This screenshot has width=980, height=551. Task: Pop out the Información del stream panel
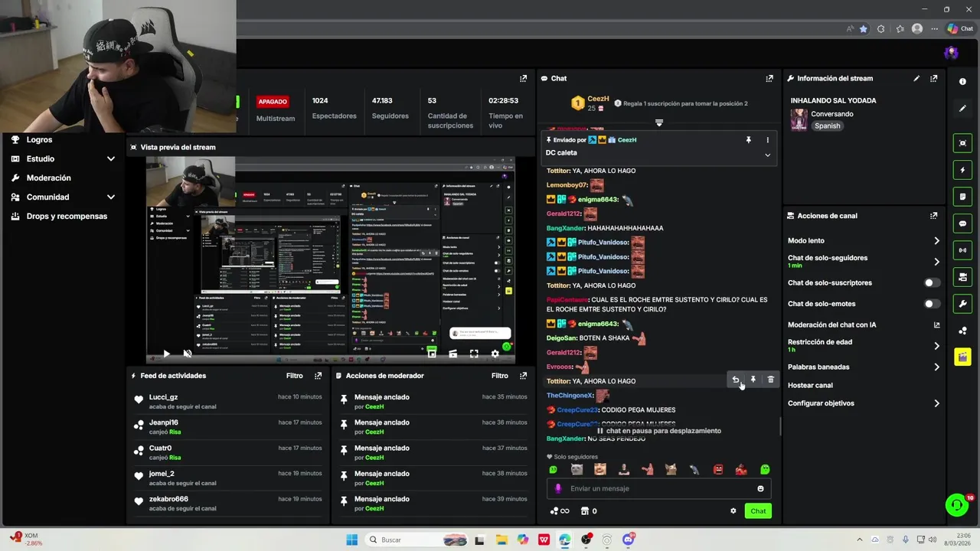pyautogui.click(x=933, y=78)
